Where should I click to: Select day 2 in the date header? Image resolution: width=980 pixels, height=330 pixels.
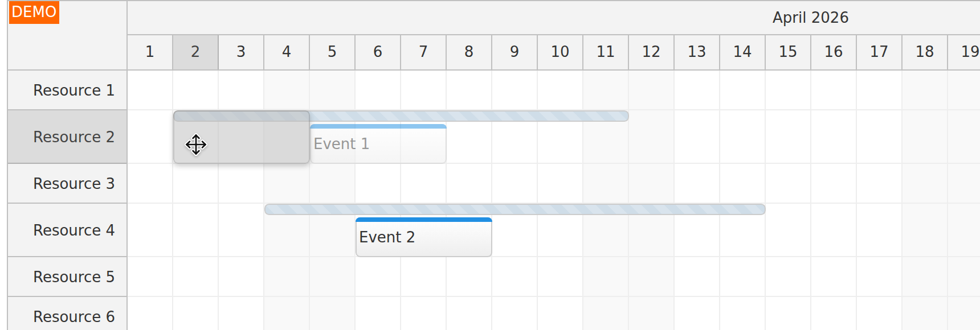[x=195, y=52]
